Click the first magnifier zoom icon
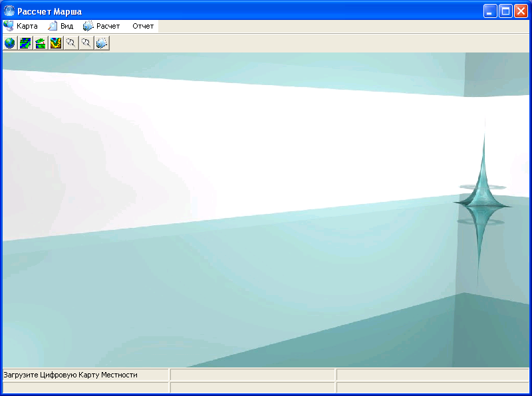The height and width of the screenshot is (396, 532). tap(71, 43)
